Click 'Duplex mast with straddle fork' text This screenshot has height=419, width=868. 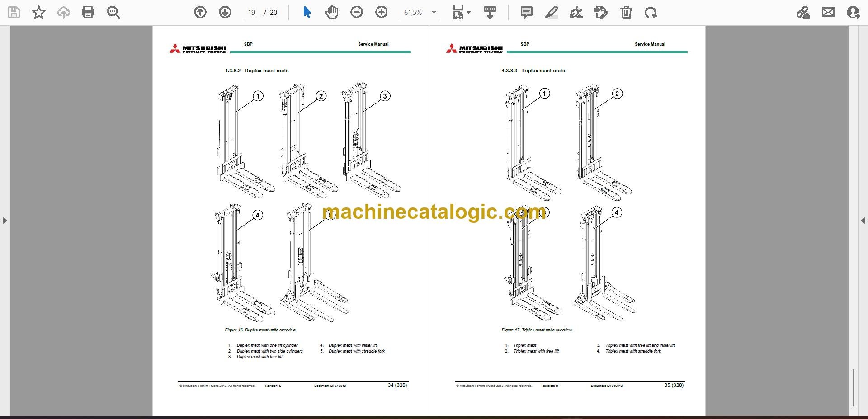(x=357, y=351)
